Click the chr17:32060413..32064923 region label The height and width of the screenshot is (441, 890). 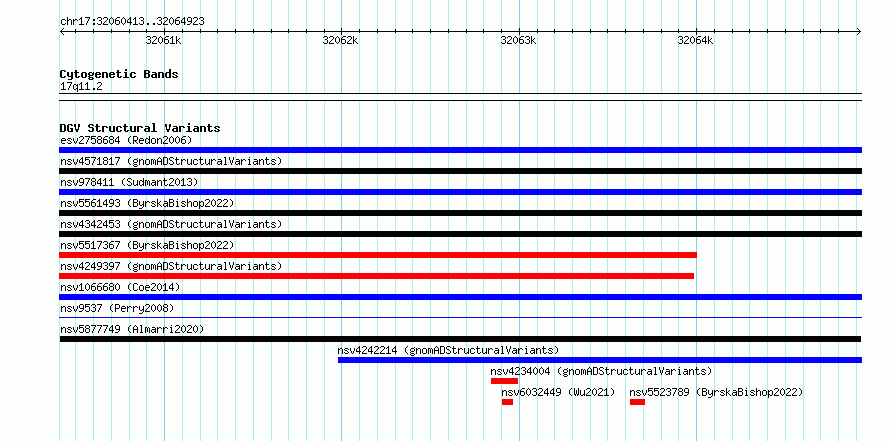[x=132, y=21]
